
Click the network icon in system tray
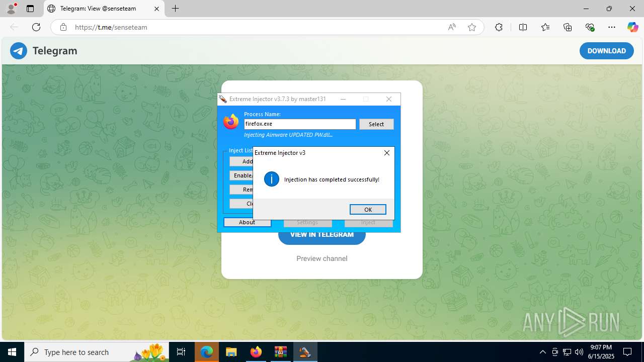pos(567,352)
